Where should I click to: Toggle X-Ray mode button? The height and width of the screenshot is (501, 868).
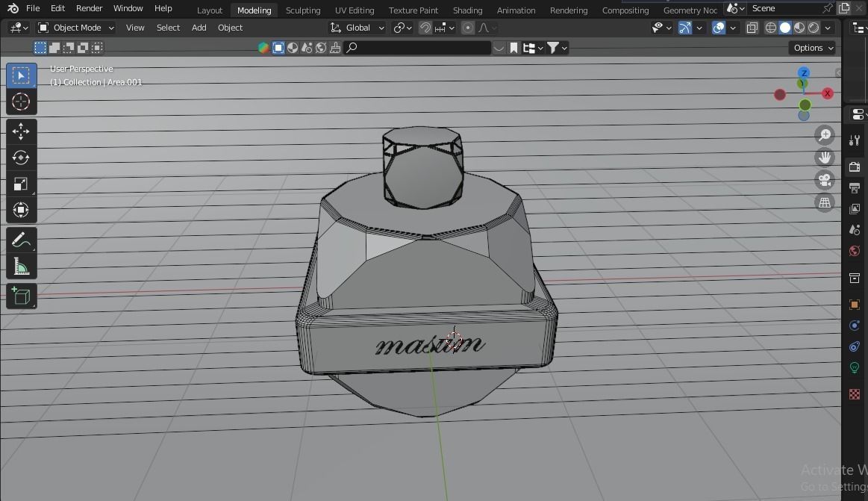752,28
